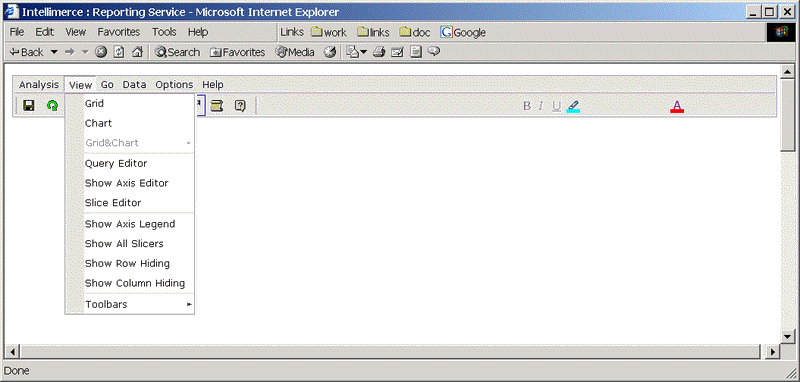The image size is (800, 382).
Task: Click the browser Forward arrow
Action: tap(70, 52)
